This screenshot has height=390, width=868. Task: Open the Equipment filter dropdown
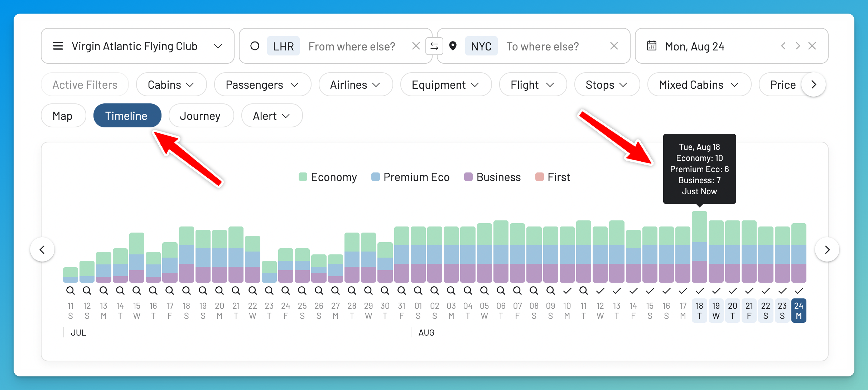[446, 84]
